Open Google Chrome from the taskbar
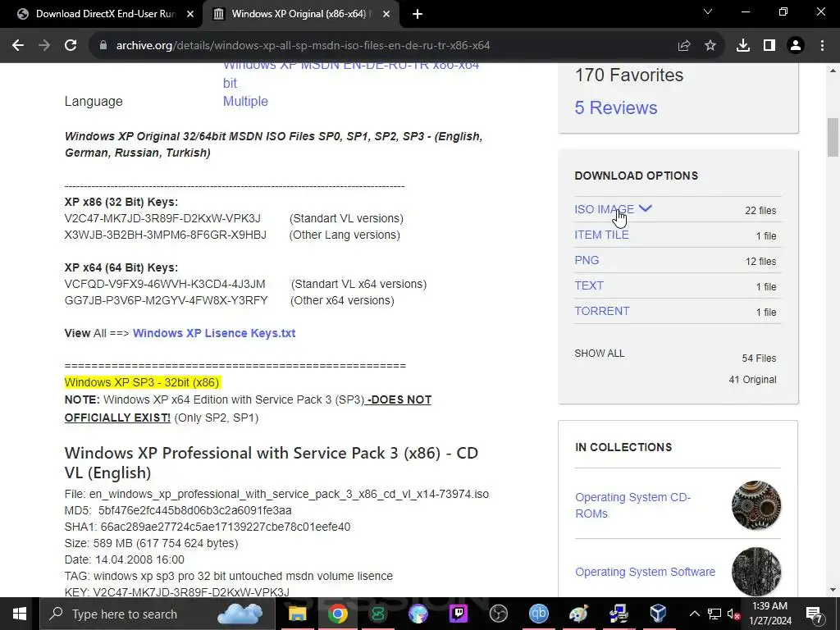840x630 pixels. click(x=337, y=614)
